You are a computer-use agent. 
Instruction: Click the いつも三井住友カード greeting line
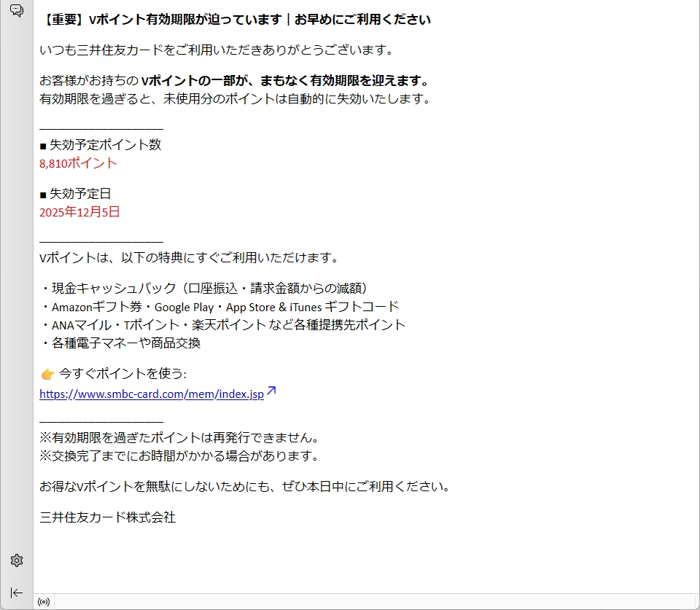tap(217, 50)
